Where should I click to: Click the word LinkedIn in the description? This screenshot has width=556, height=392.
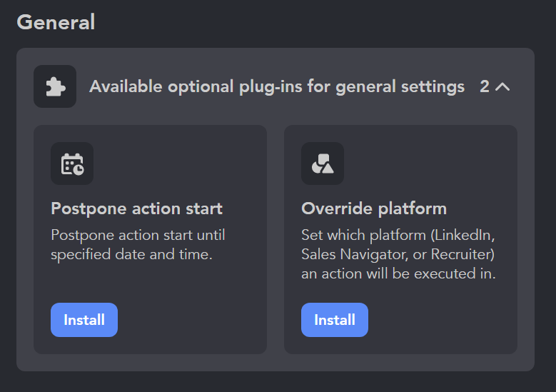(463, 235)
